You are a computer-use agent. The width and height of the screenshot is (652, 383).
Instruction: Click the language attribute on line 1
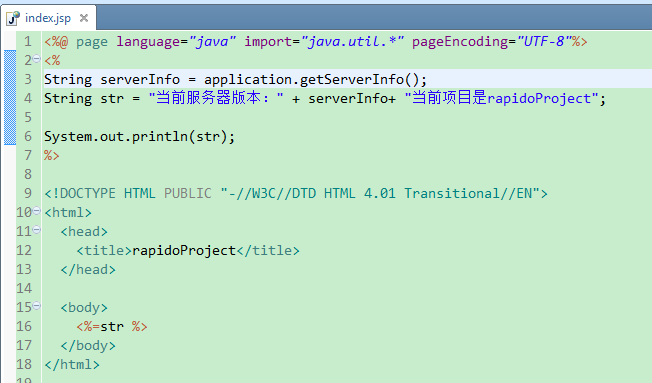[148, 42]
